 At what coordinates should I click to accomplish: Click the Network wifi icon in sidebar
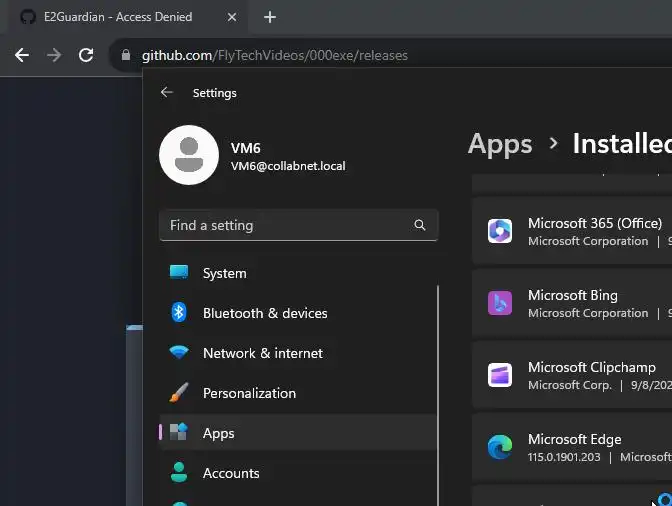179,352
